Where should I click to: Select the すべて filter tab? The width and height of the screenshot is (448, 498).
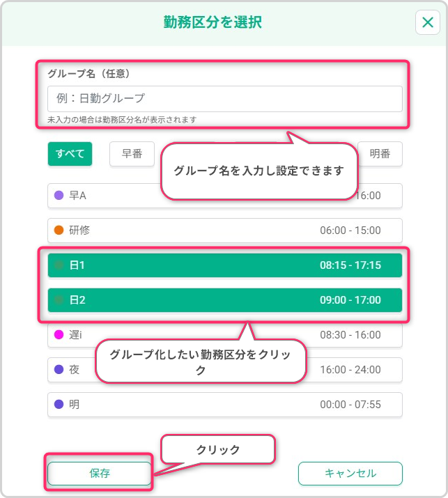(x=70, y=154)
